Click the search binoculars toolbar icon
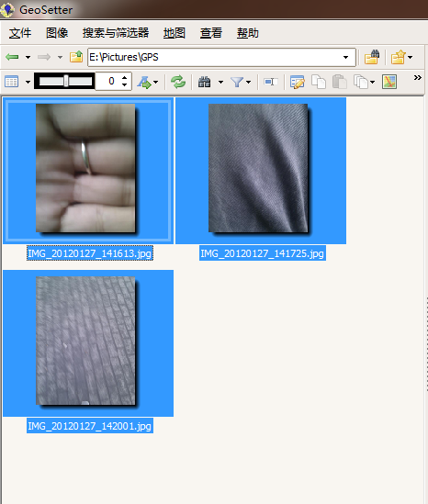This screenshot has width=428, height=504. pos(204,82)
